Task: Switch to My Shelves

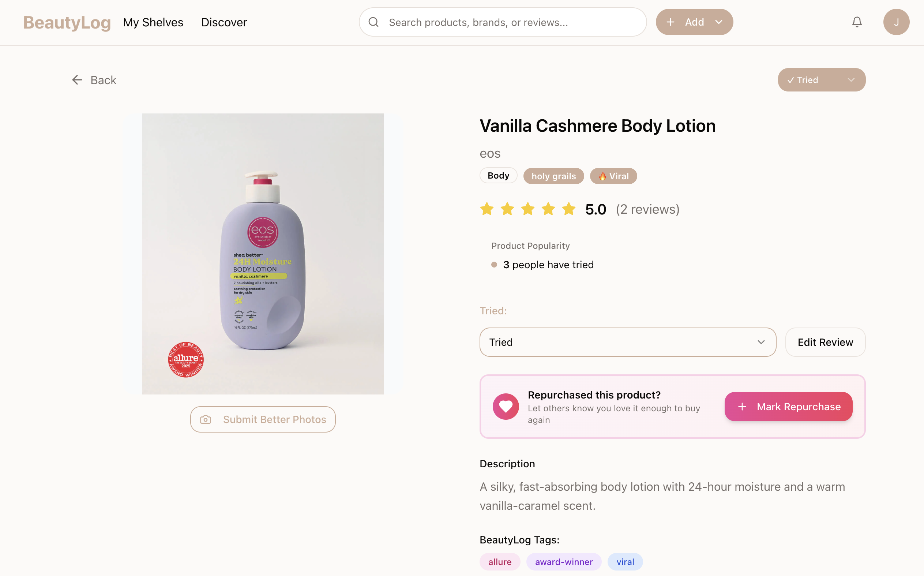Action: tap(153, 22)
